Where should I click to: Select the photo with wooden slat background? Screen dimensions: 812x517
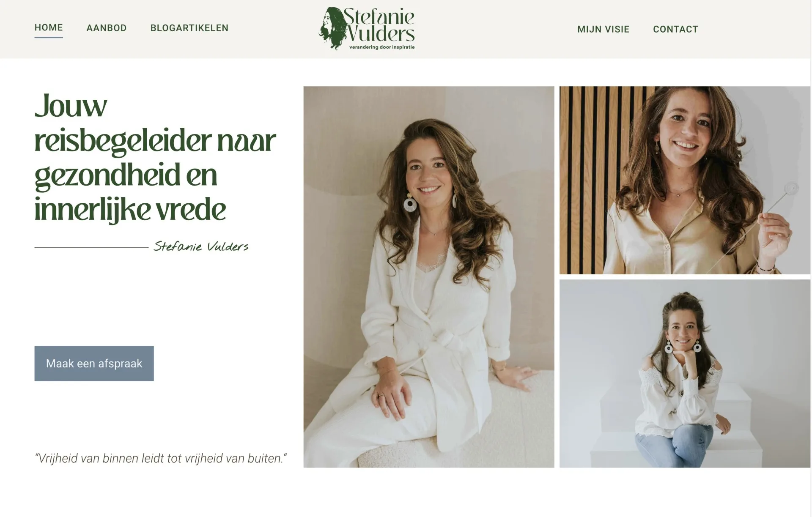click(x=685, y=181)
